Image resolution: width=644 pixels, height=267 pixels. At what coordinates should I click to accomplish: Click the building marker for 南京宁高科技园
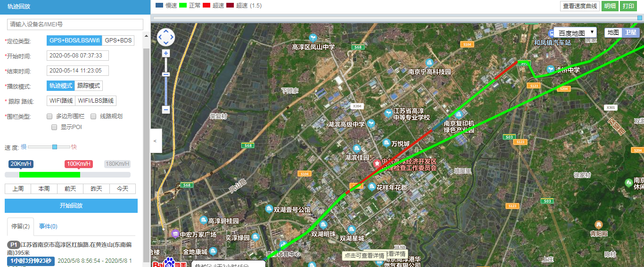pos(429,63)
